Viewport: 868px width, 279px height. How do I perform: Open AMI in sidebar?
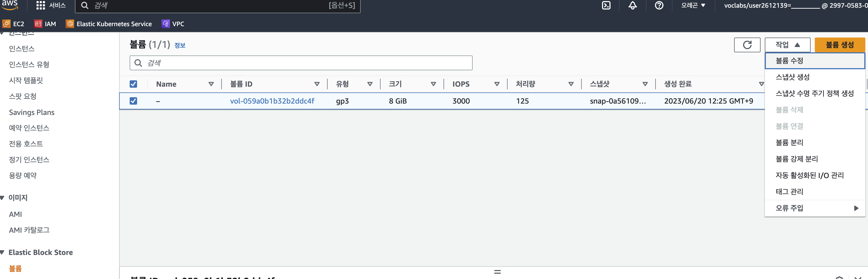pos(15,214)
